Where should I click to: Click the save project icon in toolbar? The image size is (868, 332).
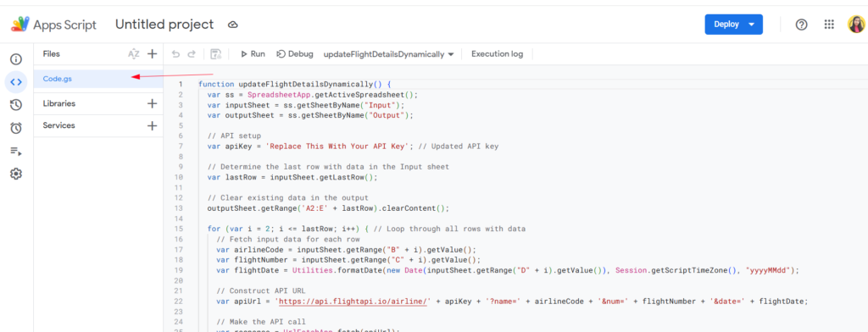coord(216,54)
